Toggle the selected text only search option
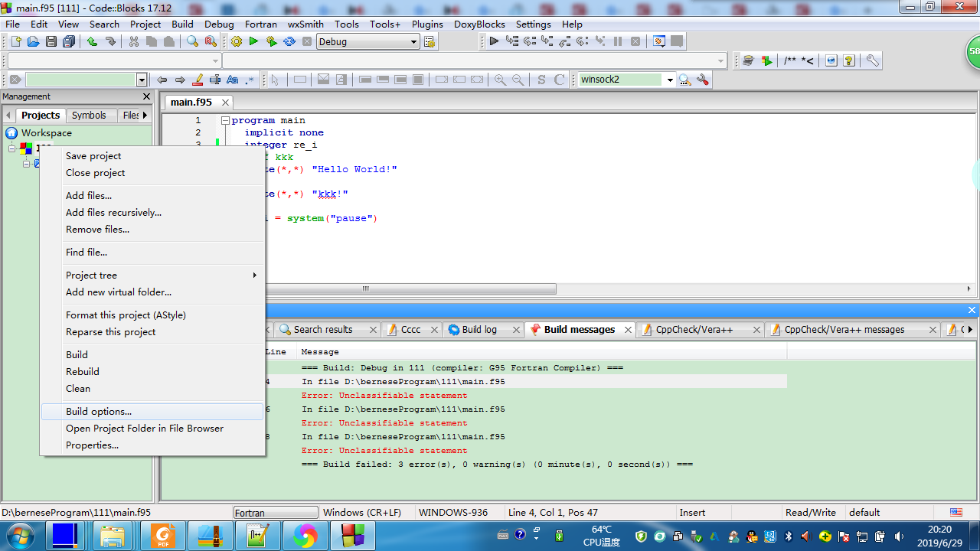The width and height of the screenshot is (980, 551). pyautogui.click(x=215, y=80)
